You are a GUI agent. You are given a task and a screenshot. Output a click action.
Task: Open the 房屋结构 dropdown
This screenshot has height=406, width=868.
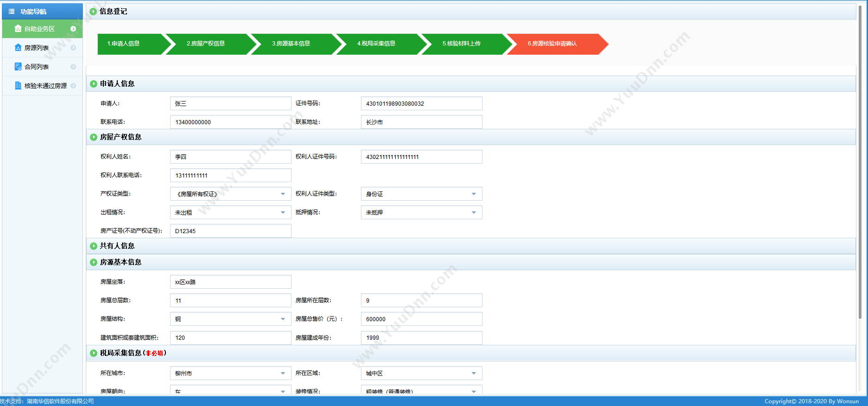(231, 319)
